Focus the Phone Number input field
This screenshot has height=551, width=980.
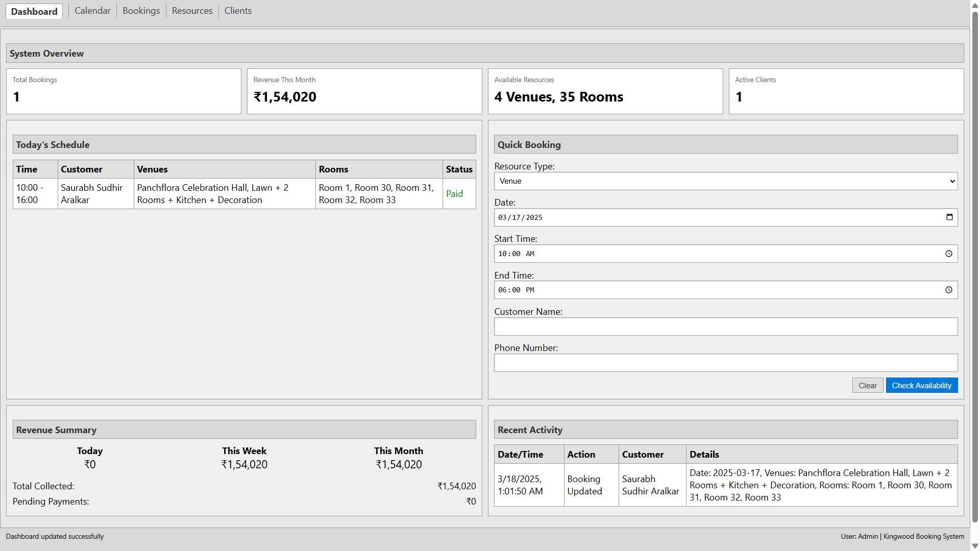(726, 363)
